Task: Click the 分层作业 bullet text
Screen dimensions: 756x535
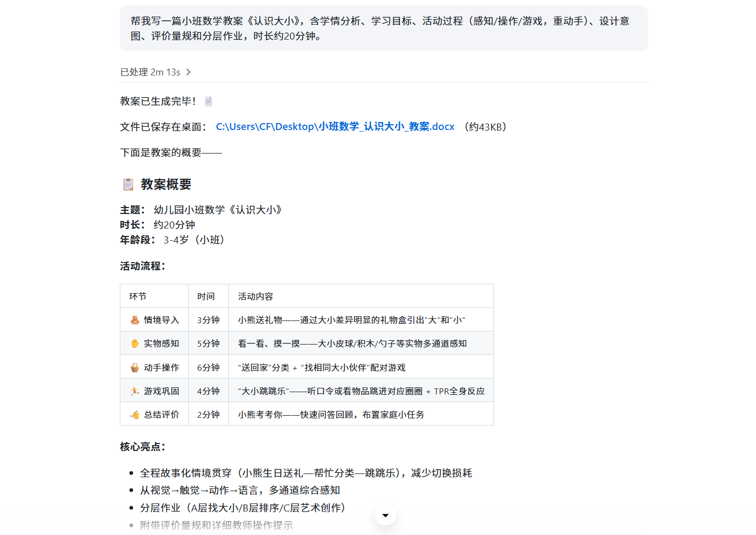Action: pos(243,508)
